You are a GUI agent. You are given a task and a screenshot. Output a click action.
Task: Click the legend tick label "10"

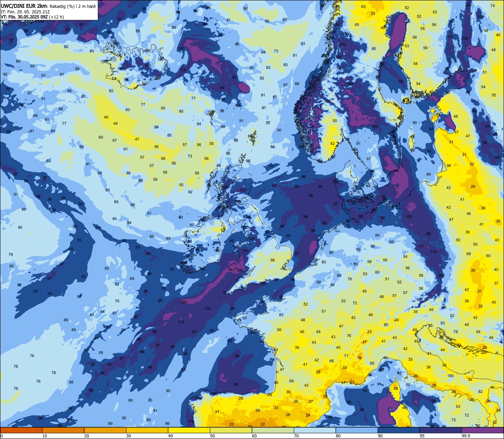coord(44,436)
